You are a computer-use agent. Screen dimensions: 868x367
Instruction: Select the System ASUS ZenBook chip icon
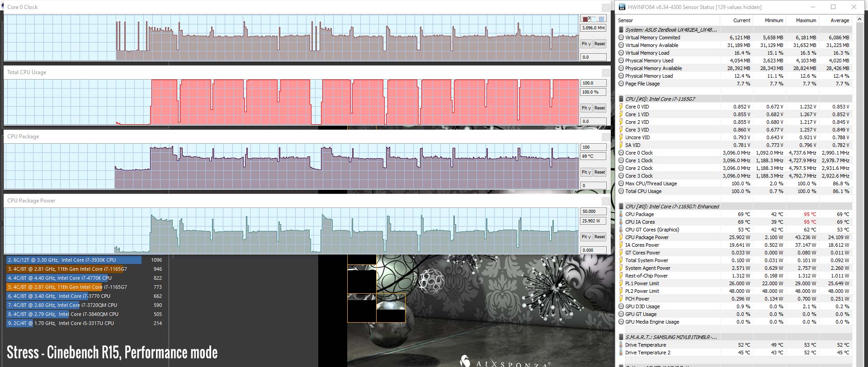click(621, 30)
